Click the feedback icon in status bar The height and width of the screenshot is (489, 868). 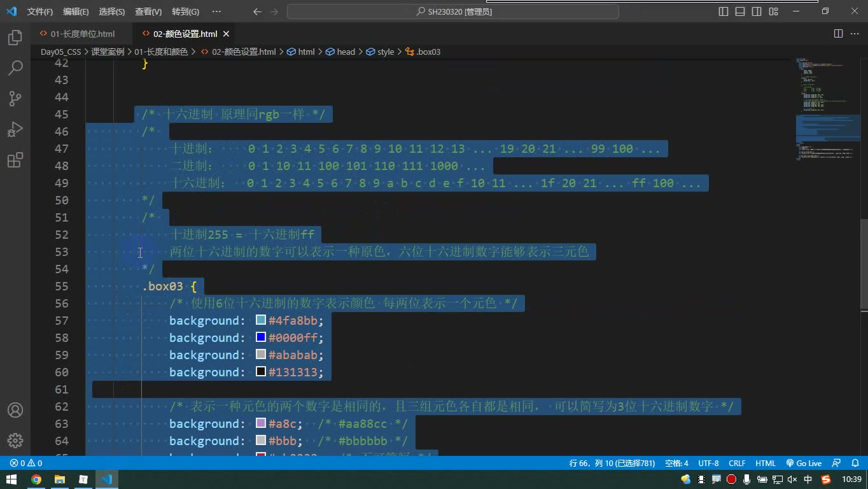coord(837,464)
